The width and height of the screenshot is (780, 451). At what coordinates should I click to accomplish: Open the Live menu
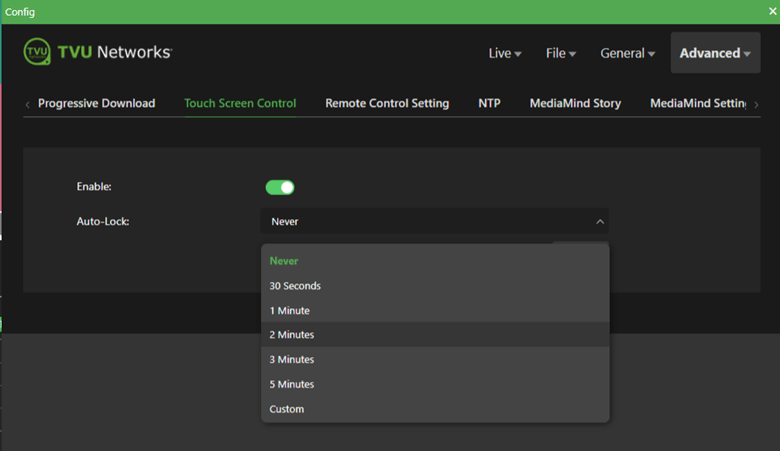(x=504, y=53)
